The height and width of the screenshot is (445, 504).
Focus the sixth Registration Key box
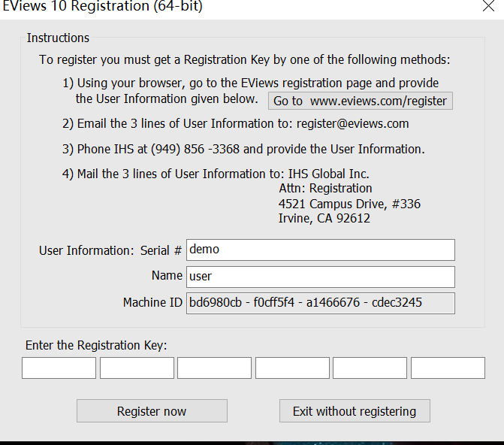point(448,368)
